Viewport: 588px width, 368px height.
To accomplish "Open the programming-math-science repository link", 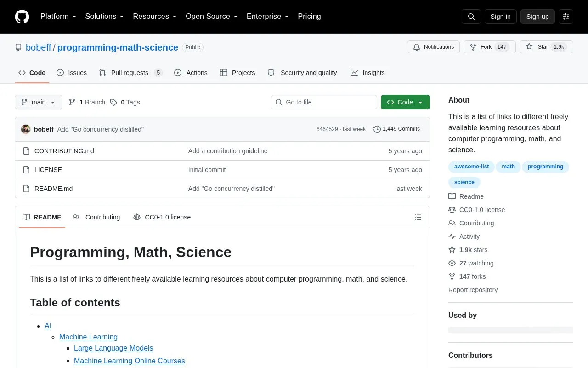I will coord(118,47).
